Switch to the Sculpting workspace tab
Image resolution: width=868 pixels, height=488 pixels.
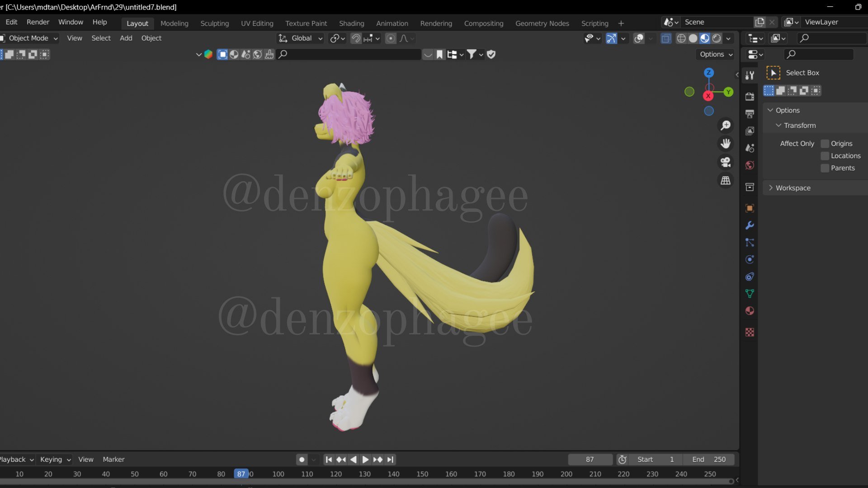(x=214, y=23)
